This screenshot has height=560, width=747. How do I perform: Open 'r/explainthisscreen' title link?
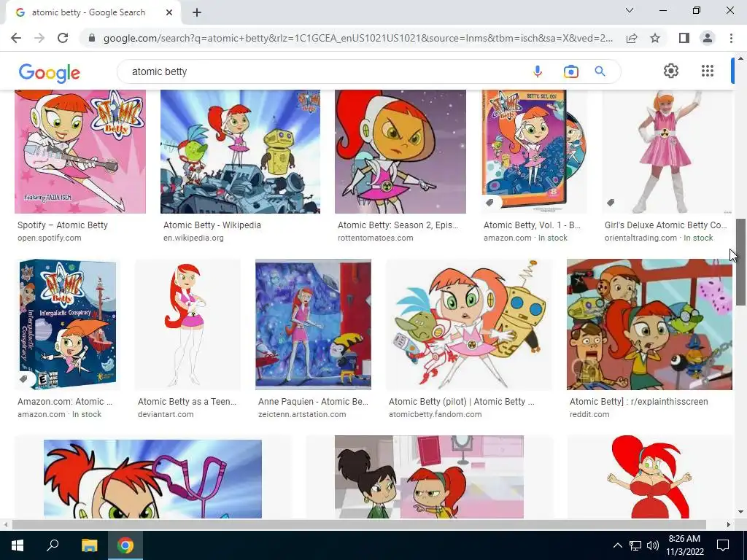point(638,402)
